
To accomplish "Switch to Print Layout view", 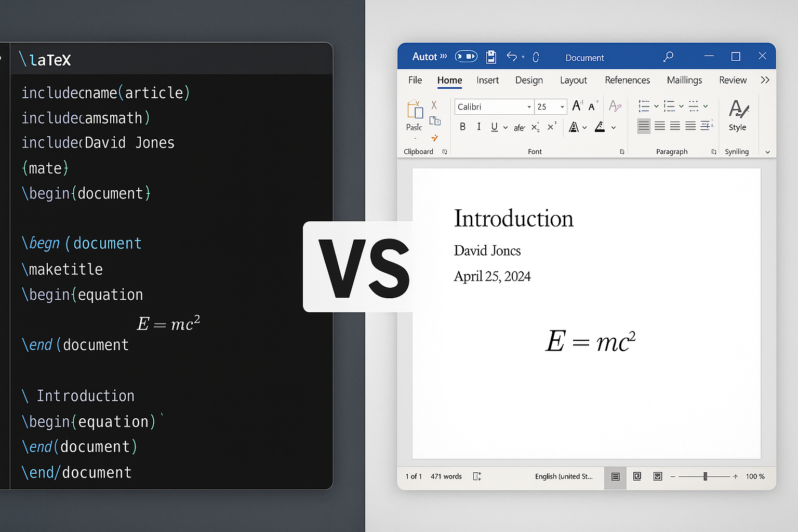I will (x=616, y=476).
